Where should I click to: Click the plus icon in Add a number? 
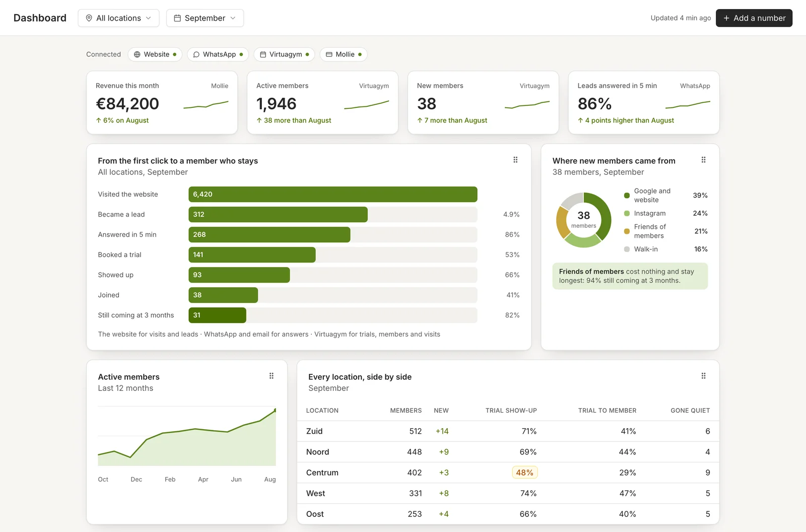tap(726, 18)
